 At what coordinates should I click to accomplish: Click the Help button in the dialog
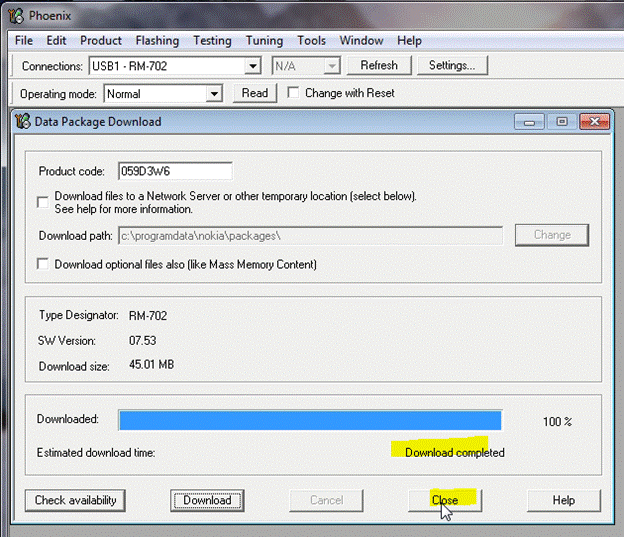pos(564,500)
